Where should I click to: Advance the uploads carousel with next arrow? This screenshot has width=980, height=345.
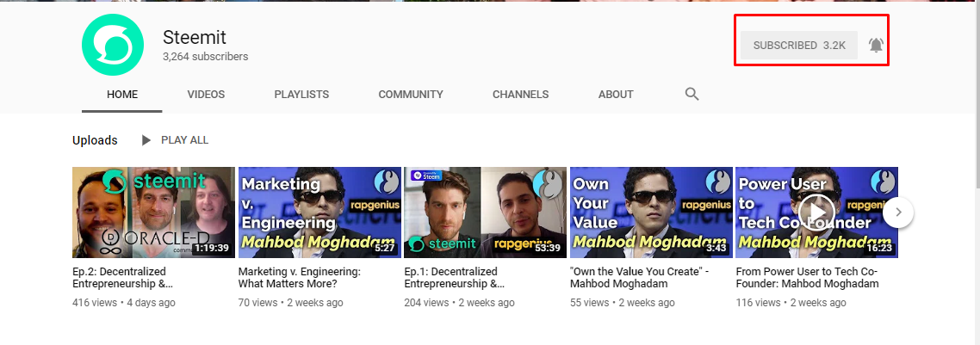tap(898, 213)
